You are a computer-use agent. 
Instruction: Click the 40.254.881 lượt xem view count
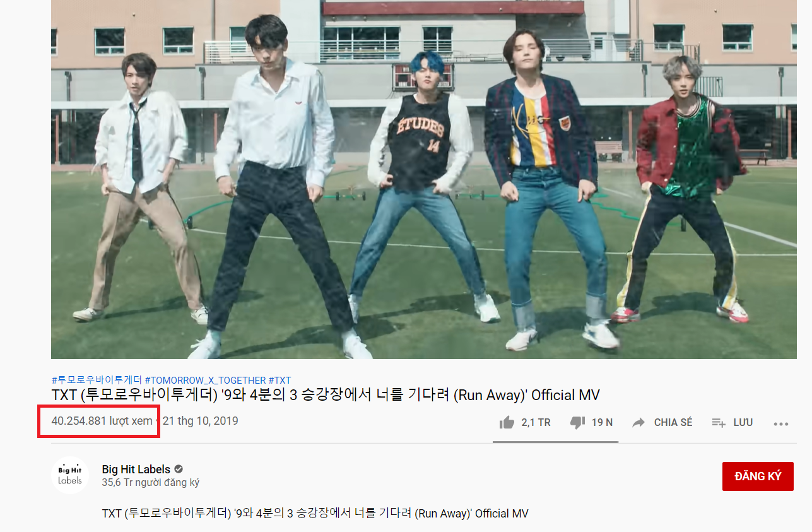[x=102, y=421]
